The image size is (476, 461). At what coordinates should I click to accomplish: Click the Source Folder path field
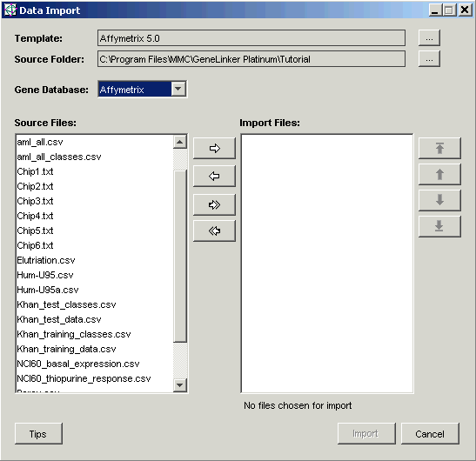click(x=251, y=59)
